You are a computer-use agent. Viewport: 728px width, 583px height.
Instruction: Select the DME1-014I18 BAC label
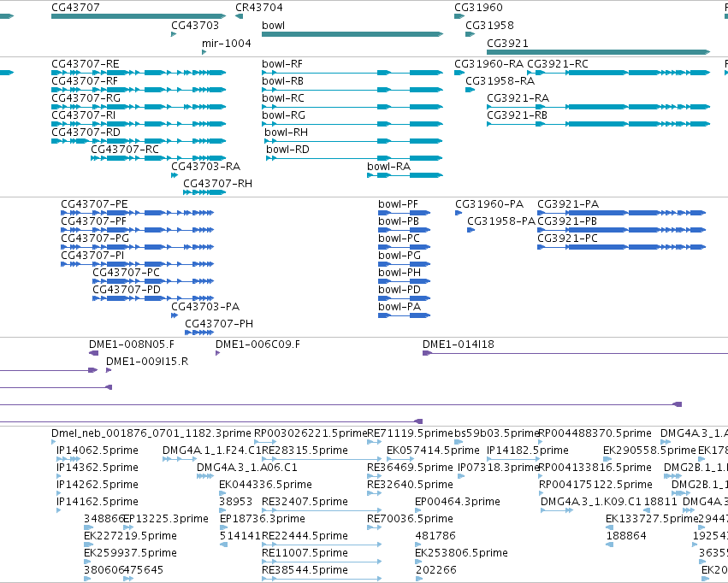pos(459,344)
